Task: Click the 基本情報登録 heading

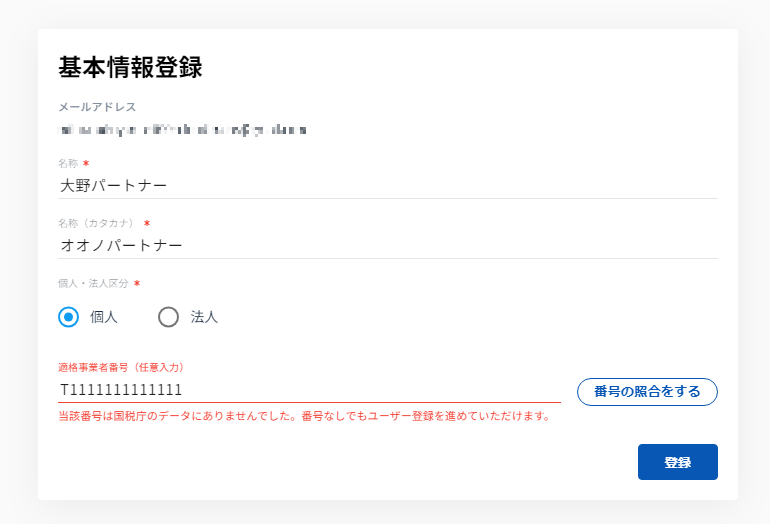Action: [131, 68]
